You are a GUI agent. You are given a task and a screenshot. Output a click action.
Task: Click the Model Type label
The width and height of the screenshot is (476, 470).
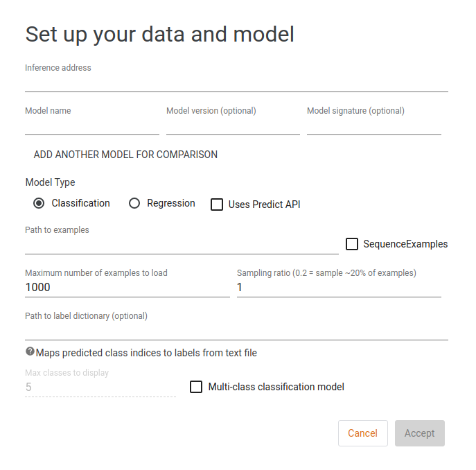[x=50, y=182]
